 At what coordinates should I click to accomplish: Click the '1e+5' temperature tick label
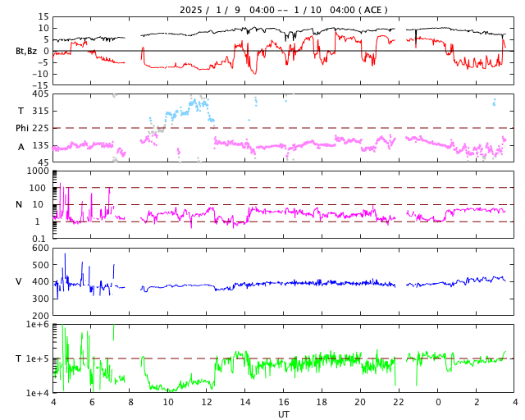tap(38, 358)
